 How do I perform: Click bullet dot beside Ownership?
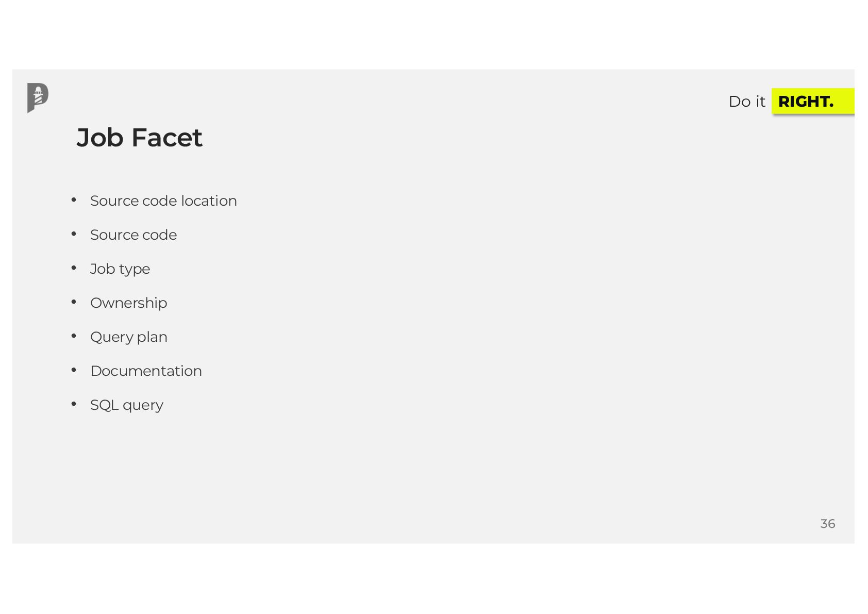74,302
